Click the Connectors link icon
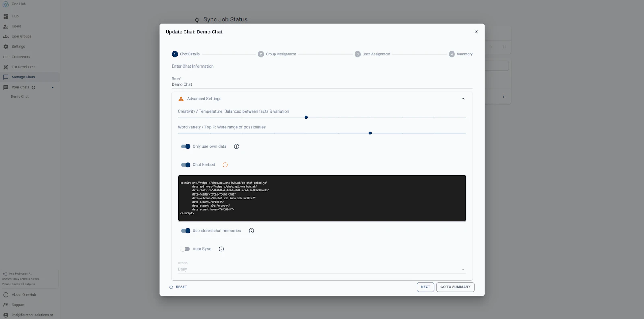This screenshot has height=319, width=644. coord(6,57)
